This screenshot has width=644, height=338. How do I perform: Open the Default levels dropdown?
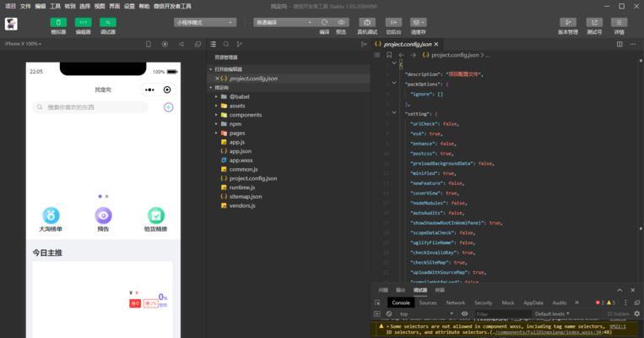552,313
